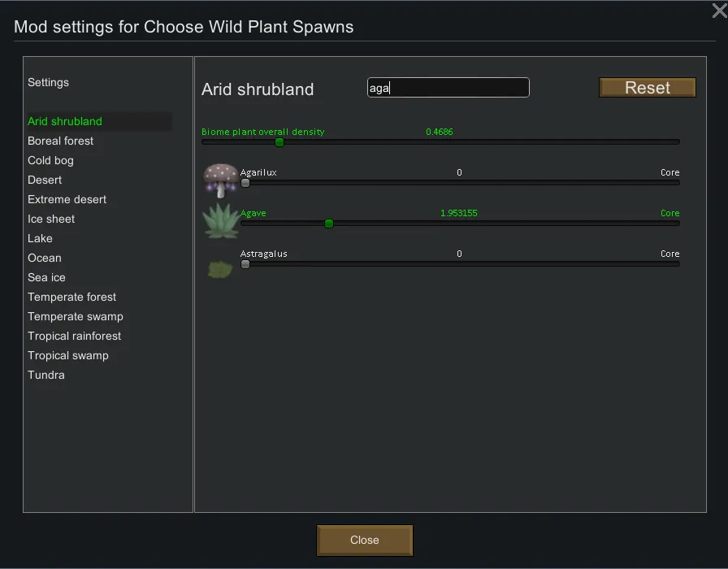Screen dimensions: 728x569
Task: Select the Tundra biome
Action: pyautogui.click(x=46, y=375)
